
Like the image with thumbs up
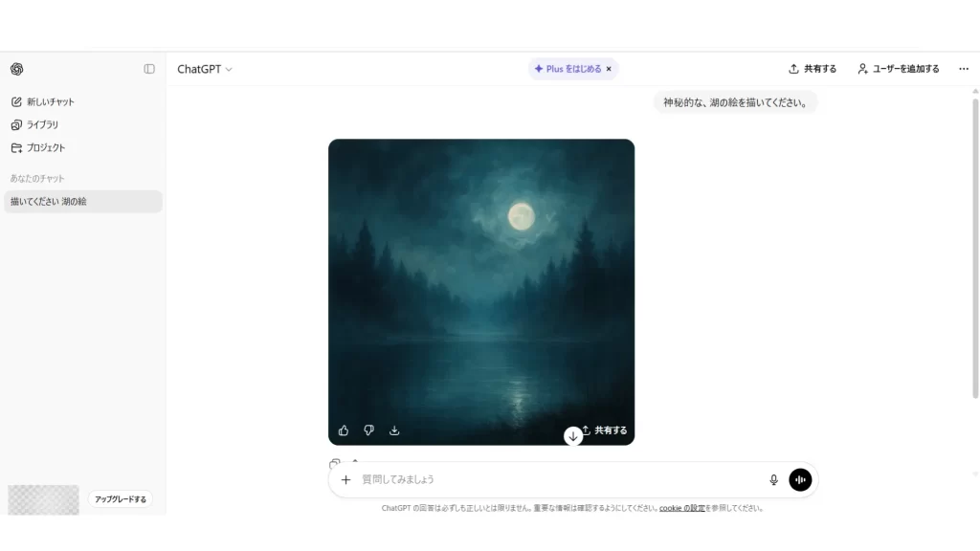(x=344, y=430)
